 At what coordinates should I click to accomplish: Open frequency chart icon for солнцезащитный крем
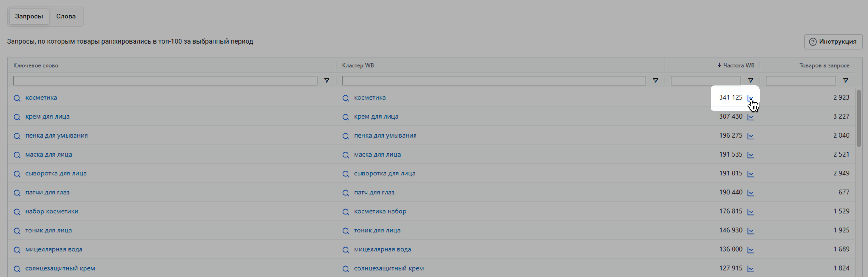coord(750,269)
